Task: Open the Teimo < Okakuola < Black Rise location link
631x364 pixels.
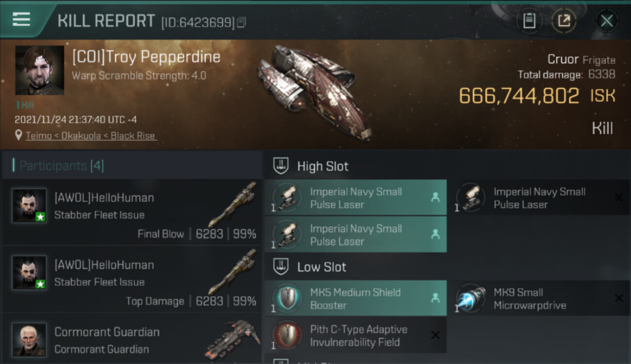Action: coord(91,136)
